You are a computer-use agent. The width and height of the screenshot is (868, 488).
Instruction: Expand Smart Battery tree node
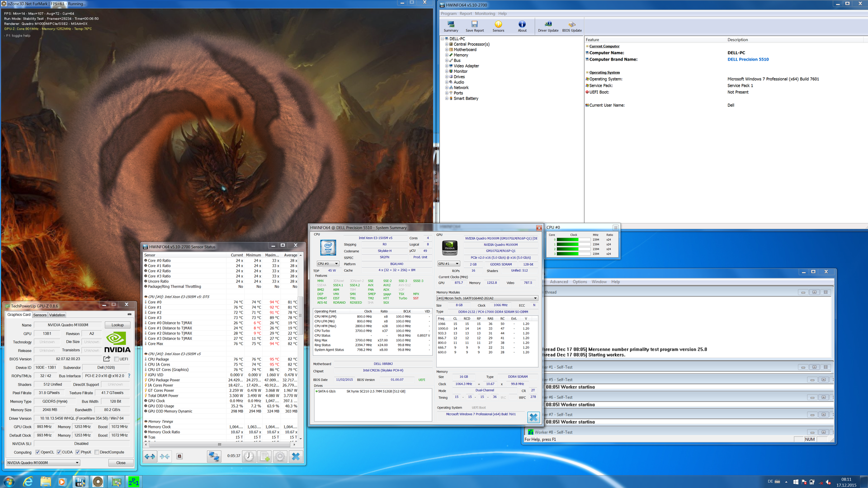447,99
